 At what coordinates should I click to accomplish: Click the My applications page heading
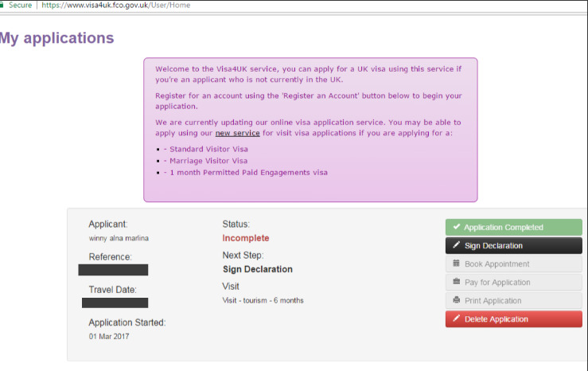point(57,38)
